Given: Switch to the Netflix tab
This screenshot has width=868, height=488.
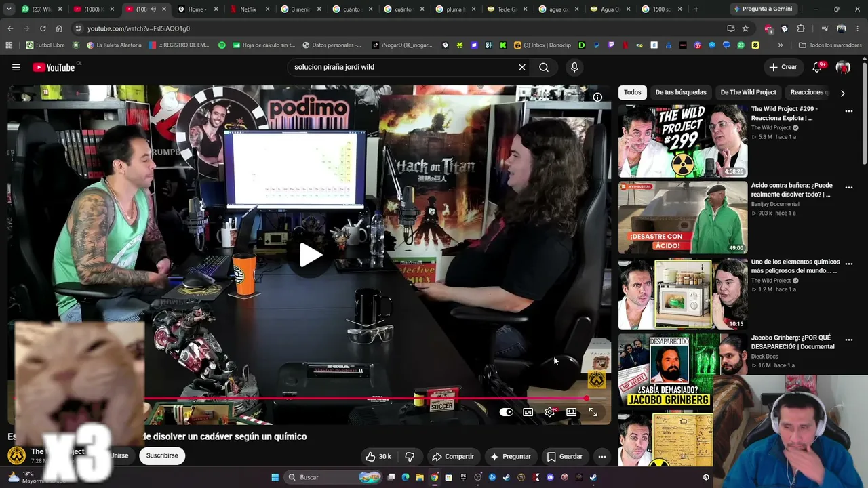Looking at the screenshot, I should (250, 9).
